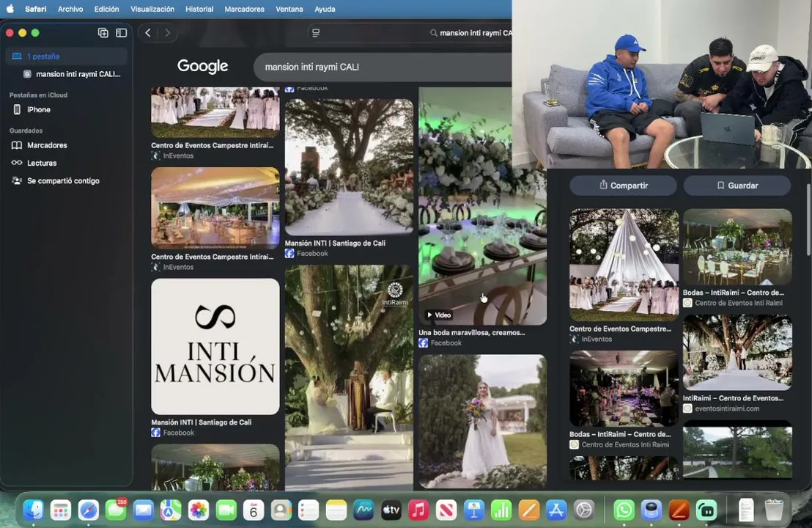This screenshot has width=812, height=528.
Task: Select the 'mansion inti raymi CALI...' tab in sidebar
Action: point(73,74)
